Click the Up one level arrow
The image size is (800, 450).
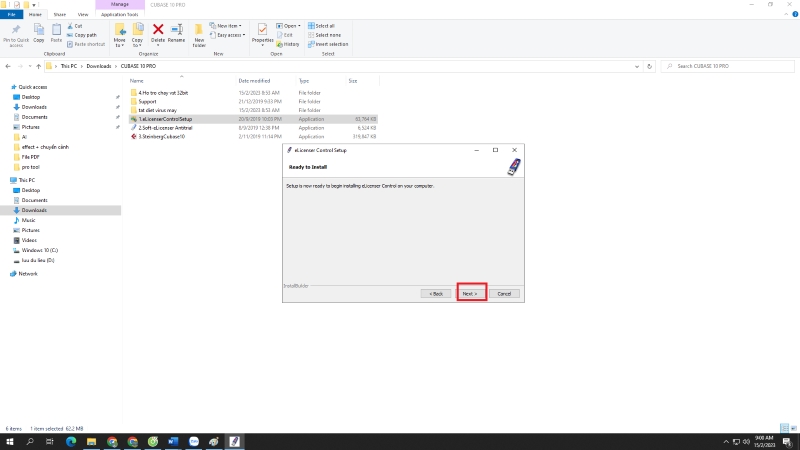(38, 66)
